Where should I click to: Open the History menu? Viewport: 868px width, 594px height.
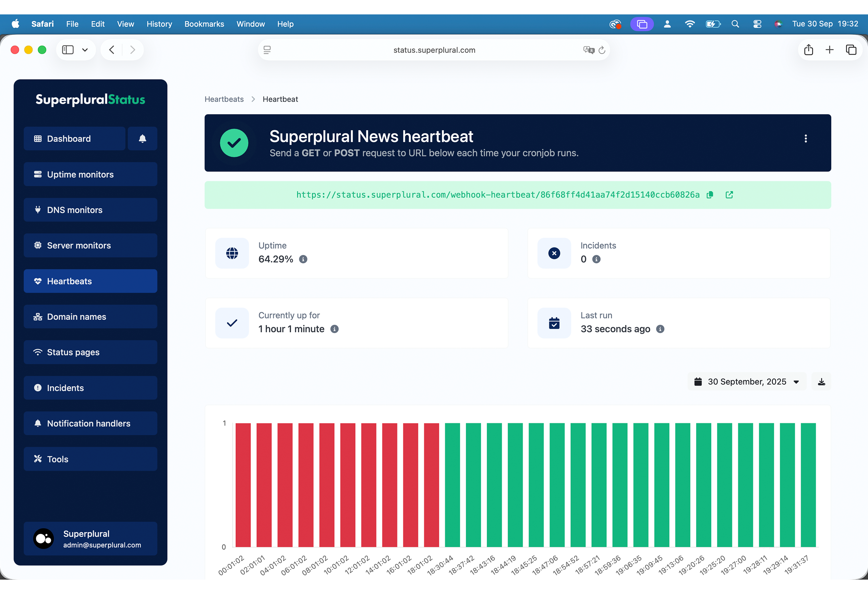159,24
